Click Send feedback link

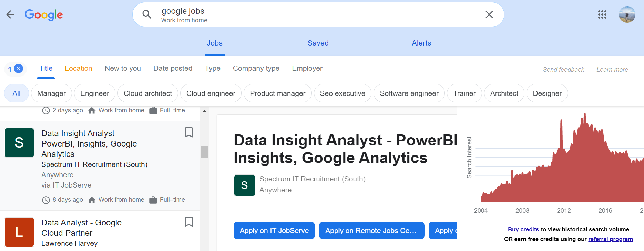[x=563, y=70]
